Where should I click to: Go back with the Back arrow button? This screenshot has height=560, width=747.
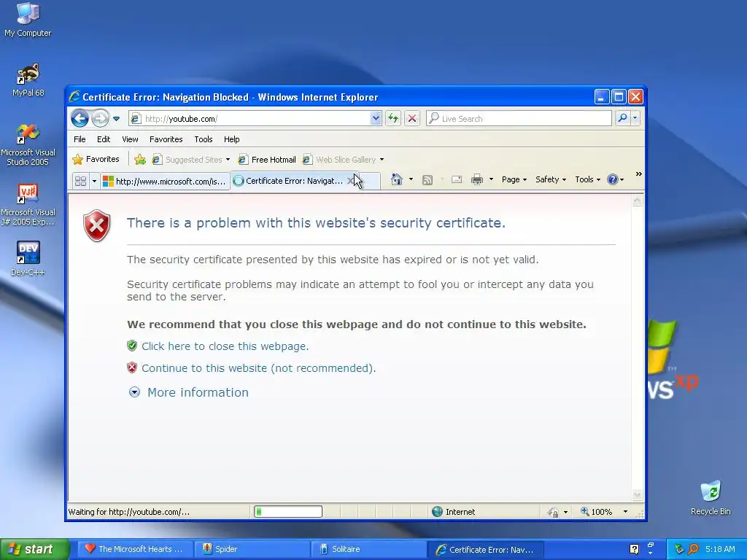tap(80, 118)
